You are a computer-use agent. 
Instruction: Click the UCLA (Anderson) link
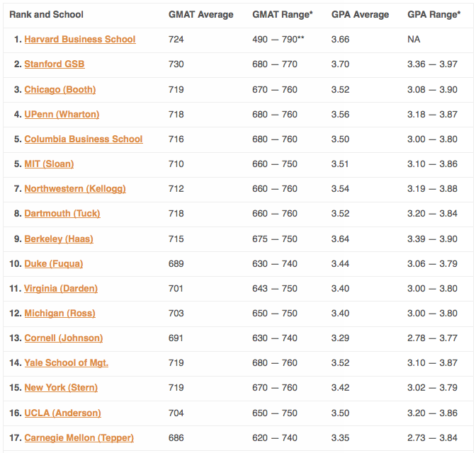pos(62,413)
